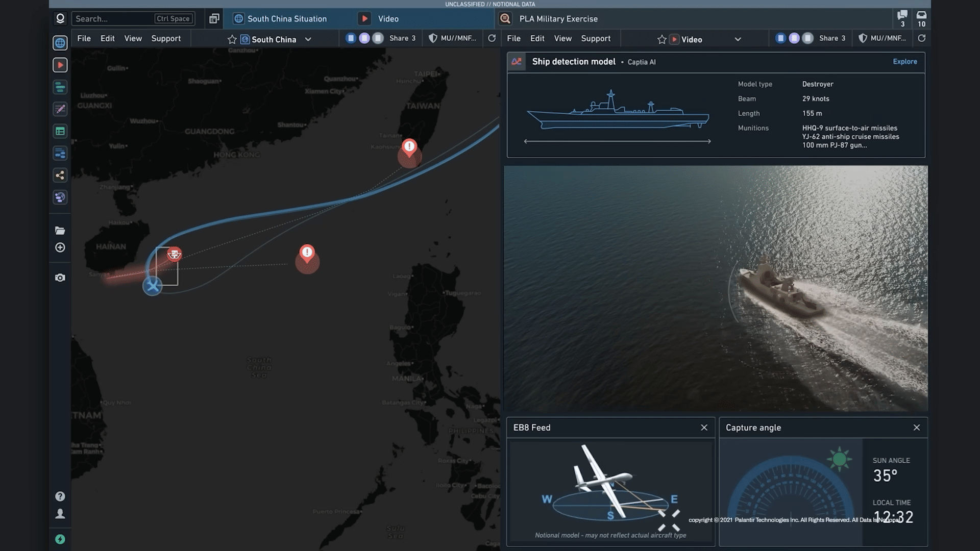Click the 35° sun angle value
The image size is (980, 551).
tap(885, 476)
